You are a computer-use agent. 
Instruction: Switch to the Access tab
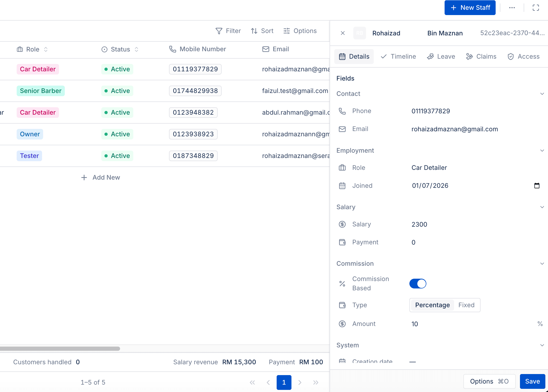[523, 57]
